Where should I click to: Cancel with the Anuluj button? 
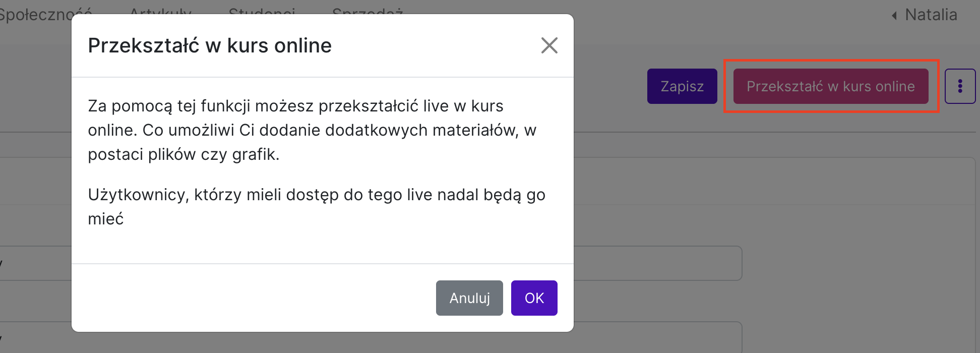(x=469, y=298)
